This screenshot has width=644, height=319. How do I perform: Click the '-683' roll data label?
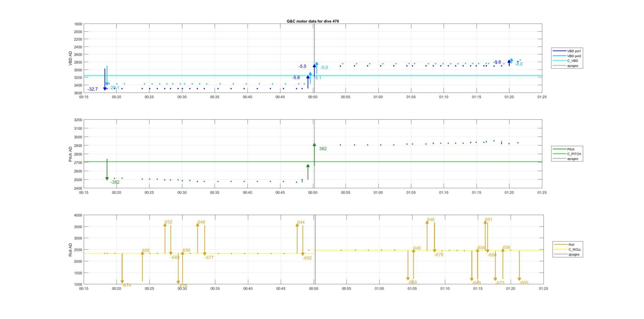click(x=175, y=257)
